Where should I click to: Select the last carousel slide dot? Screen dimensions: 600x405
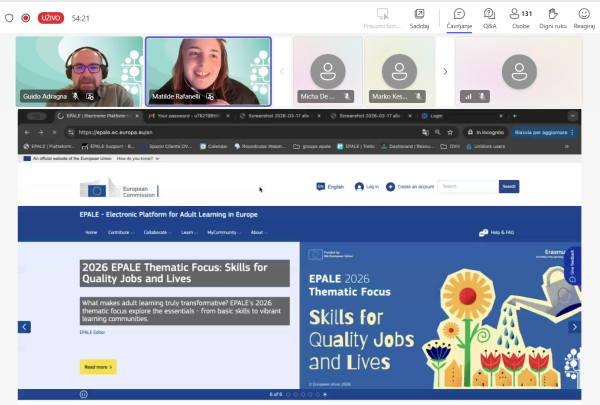coord(326,394)
